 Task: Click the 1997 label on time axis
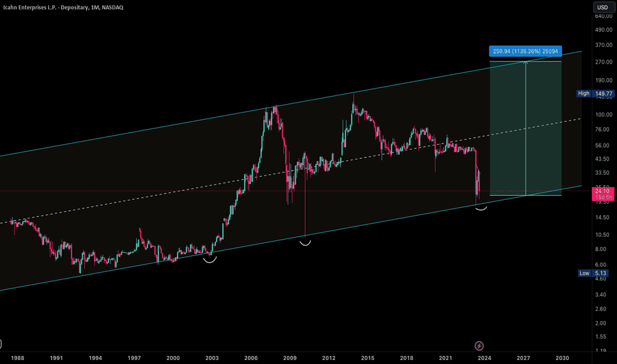[134, 358]
